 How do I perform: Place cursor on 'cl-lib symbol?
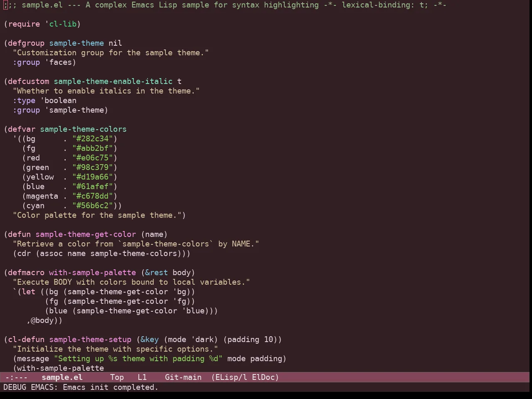pos(61,24)
